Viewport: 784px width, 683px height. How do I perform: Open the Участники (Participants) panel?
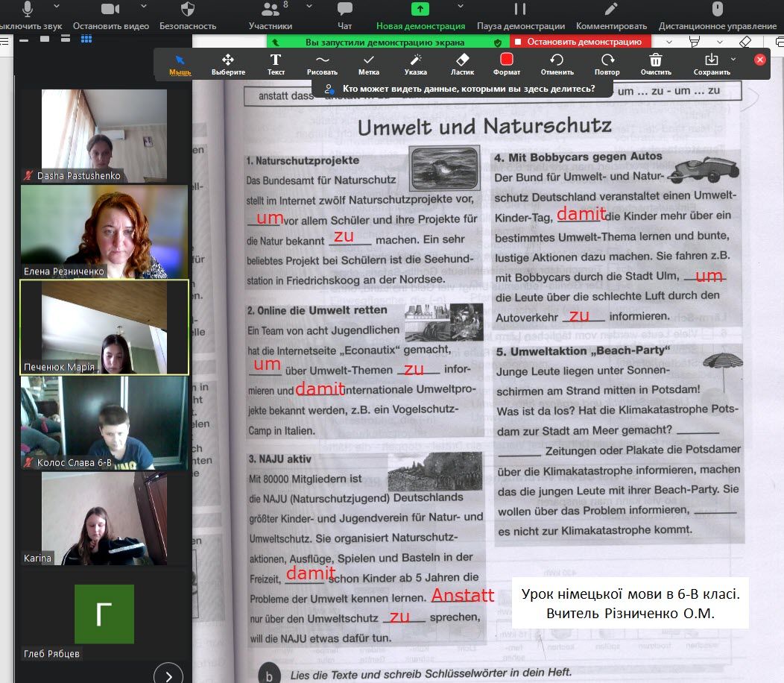270,15
